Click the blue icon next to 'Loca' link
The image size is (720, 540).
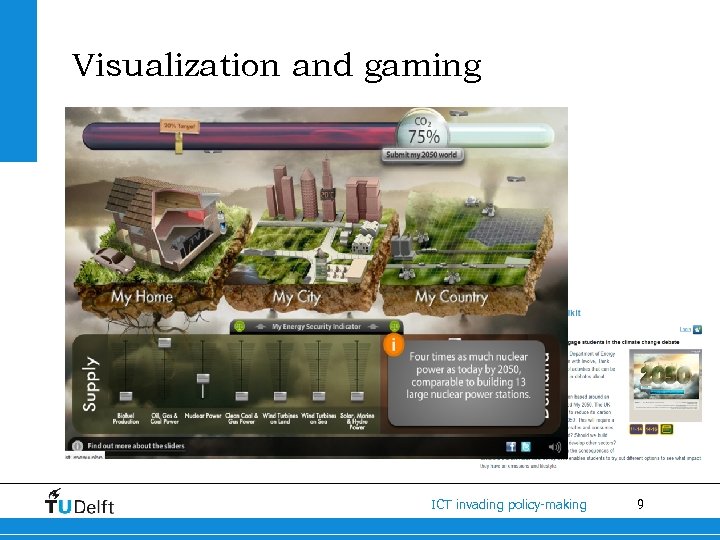(x=697, y=329)
